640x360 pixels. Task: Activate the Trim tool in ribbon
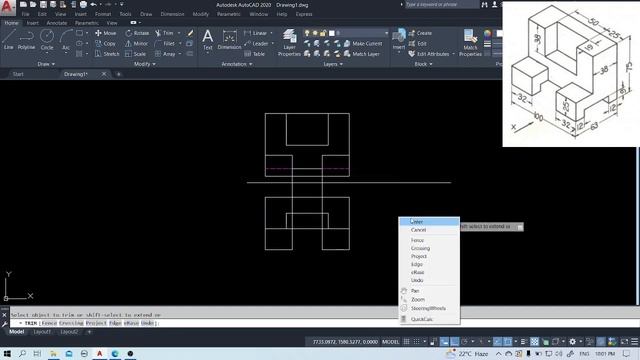(164, 33)
